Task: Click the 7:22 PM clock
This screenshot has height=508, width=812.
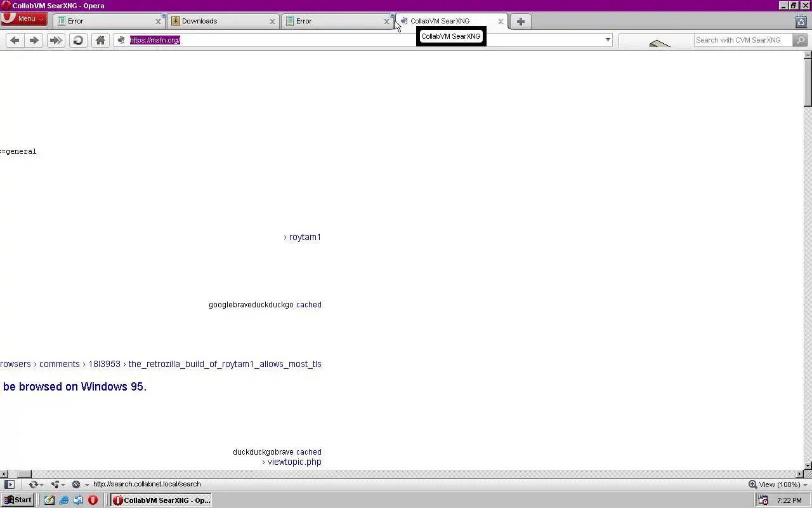Action: point(789,500)
